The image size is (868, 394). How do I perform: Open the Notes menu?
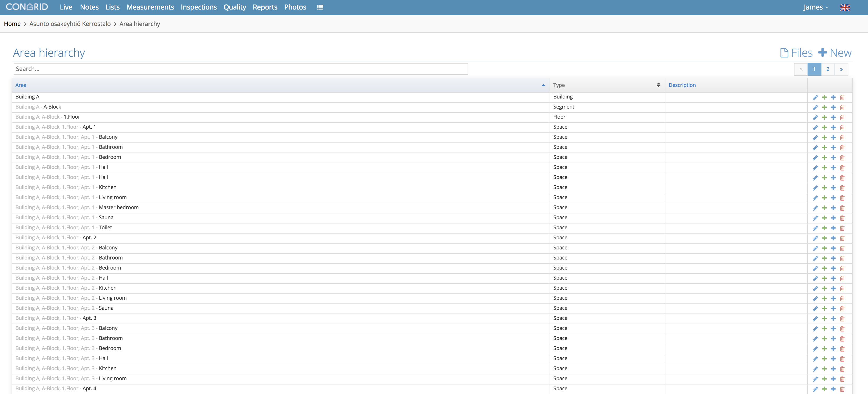[x=89, y=7]
